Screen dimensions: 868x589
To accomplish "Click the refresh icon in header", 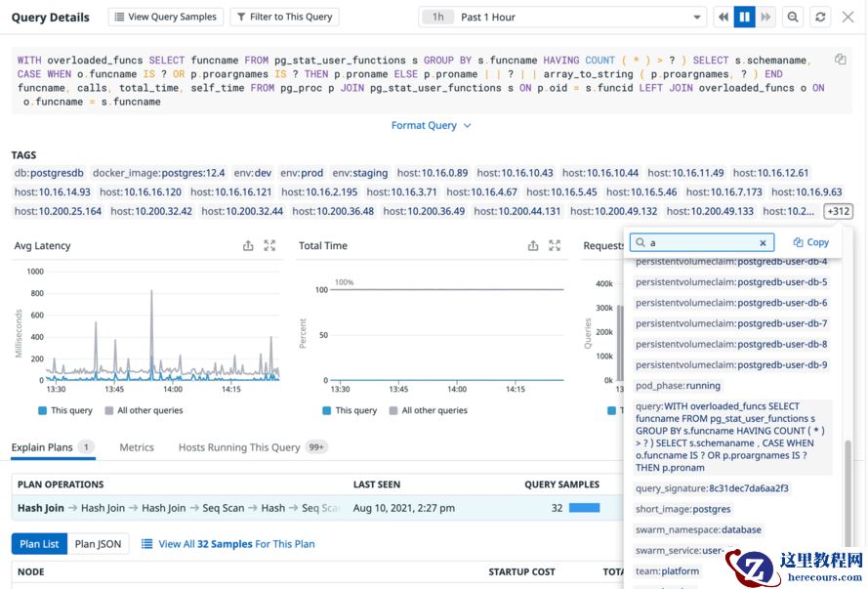I will pyautogui.click(x=820, y=18).
